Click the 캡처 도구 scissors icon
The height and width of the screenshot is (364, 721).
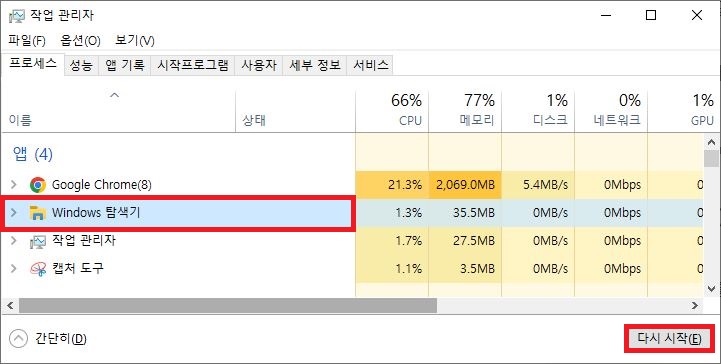pos(38,268)
